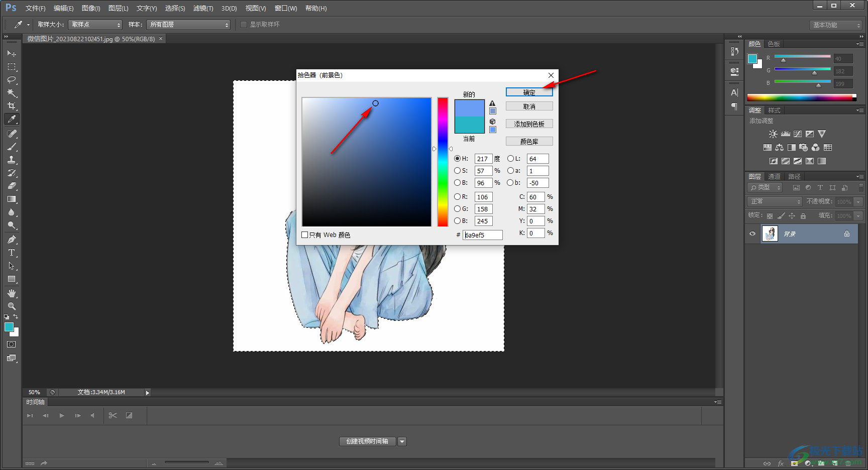
Task: Select the L lightness radio button
Action: [510, 159]
